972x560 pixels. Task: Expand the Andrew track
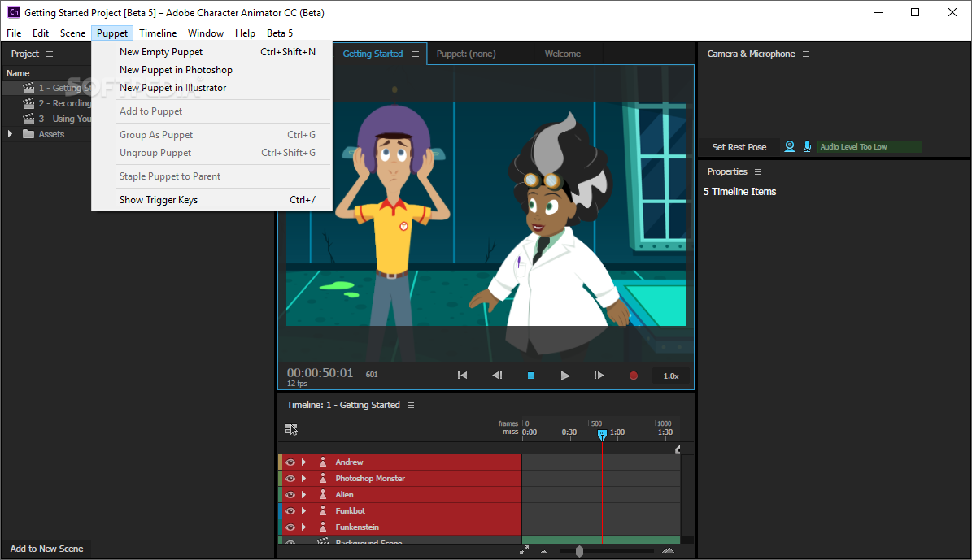point(303,462)
